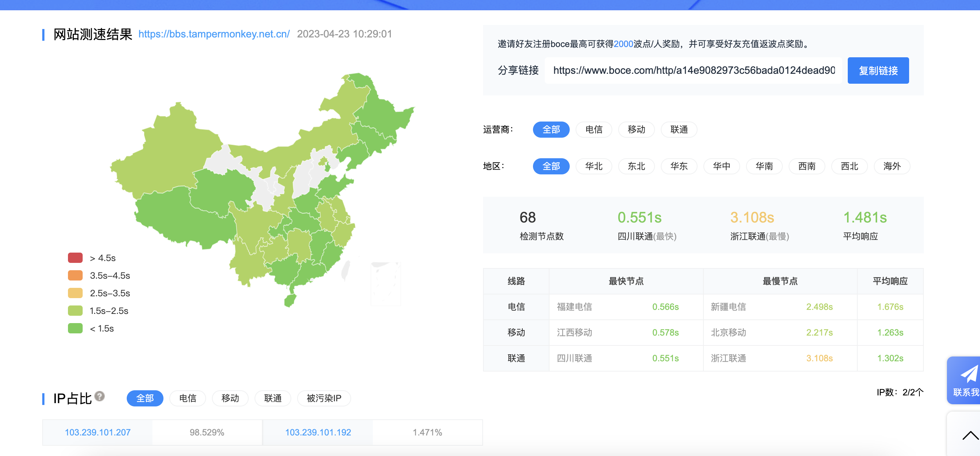Click the 平均响应 table column header
980x456 pixels.
[x=890, y=281]
